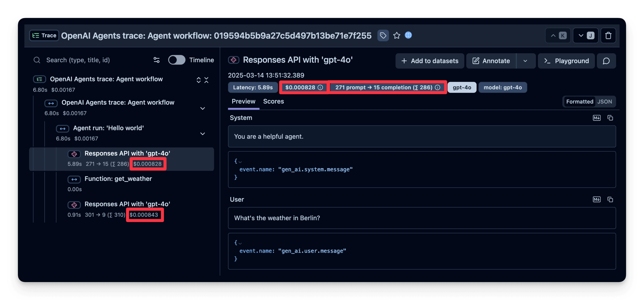Collapse all nodes in the trace tree
Viewport: 644px width, 300px height.
(x=206, y=80)
